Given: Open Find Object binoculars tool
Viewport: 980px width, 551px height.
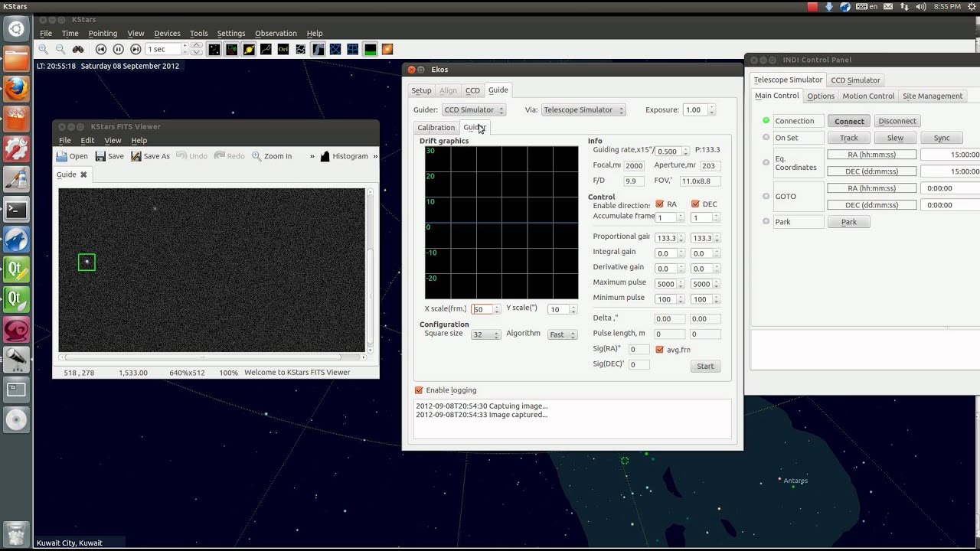Looking at the screenshot, I should pyautogui.click(x=78, y=49).
